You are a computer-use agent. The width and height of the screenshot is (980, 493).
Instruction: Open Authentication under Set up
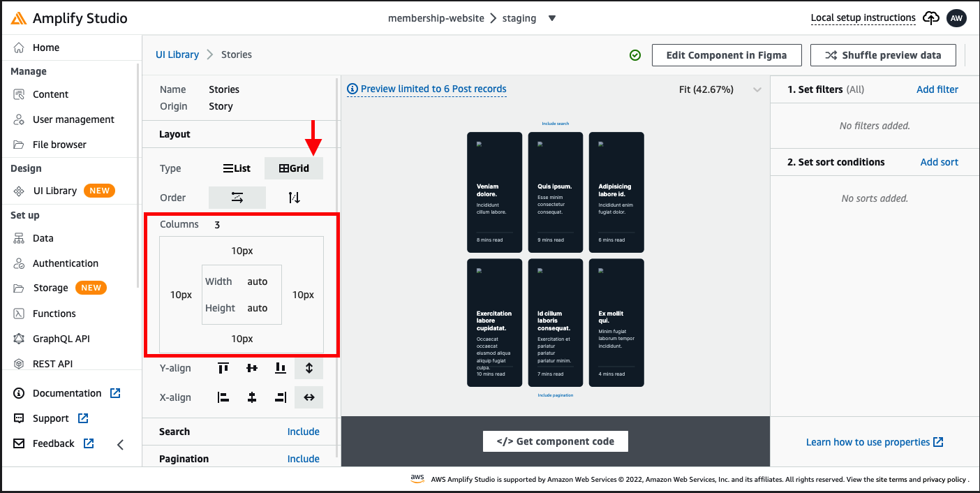click(x=66, y=263)
